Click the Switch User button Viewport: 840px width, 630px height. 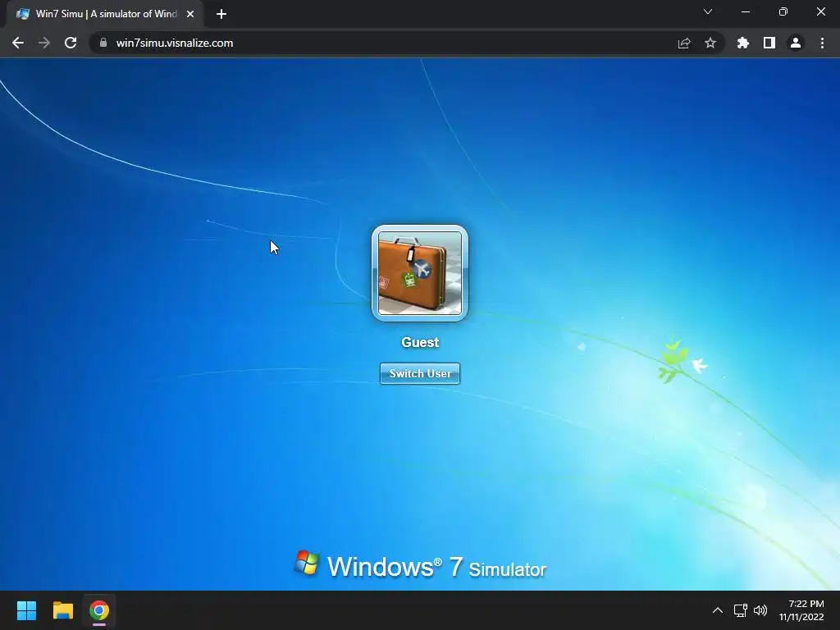(420, 373)
